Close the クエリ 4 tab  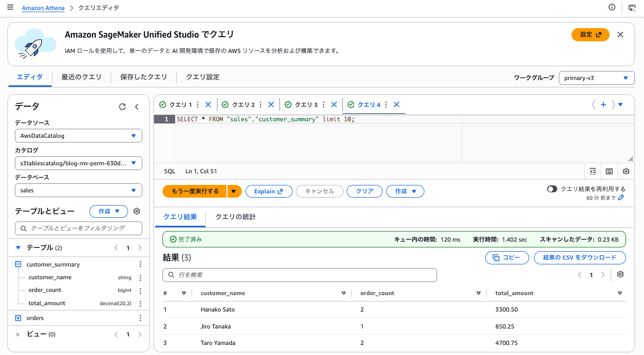(396, 105)
